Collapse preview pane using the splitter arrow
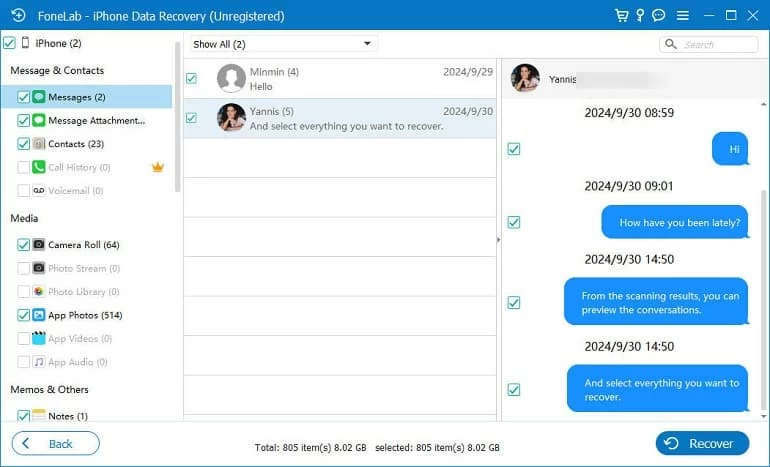Viewport: 770px width, 467px height. [x=498, y=240]
